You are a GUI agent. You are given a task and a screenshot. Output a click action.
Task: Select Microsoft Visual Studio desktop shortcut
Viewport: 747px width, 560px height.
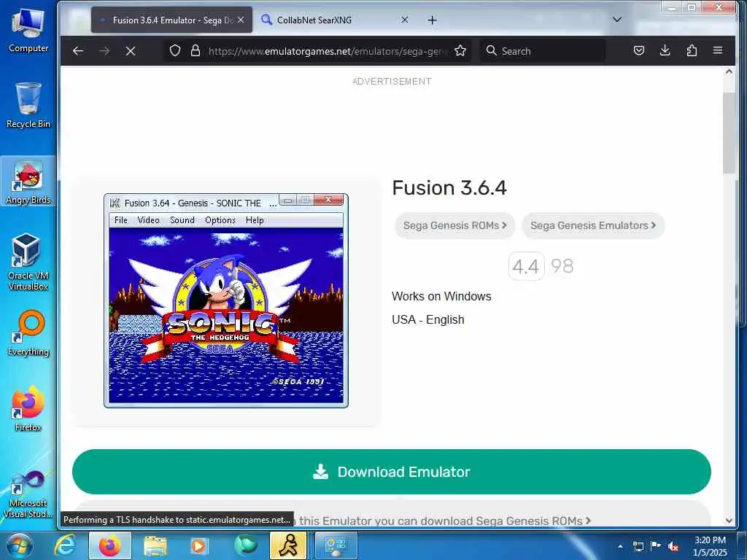28,494
